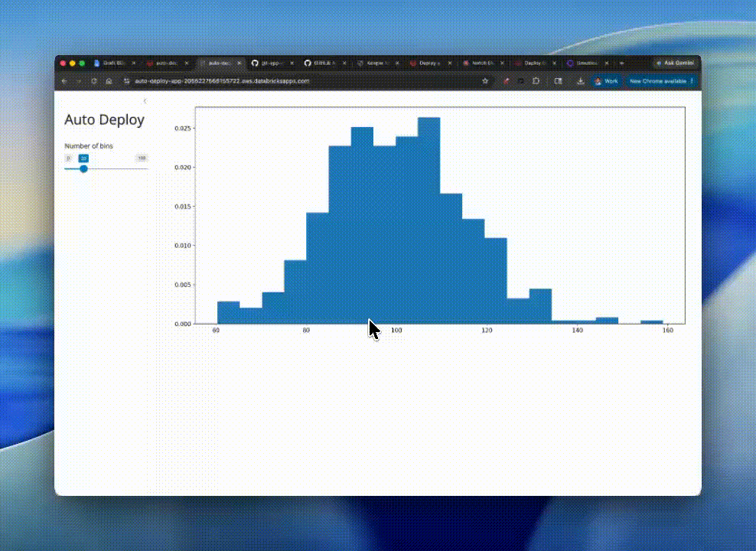The width and height of the screenshot is (756, 551).
Task: Click the x-axis tick label 60
Action: 216,331
